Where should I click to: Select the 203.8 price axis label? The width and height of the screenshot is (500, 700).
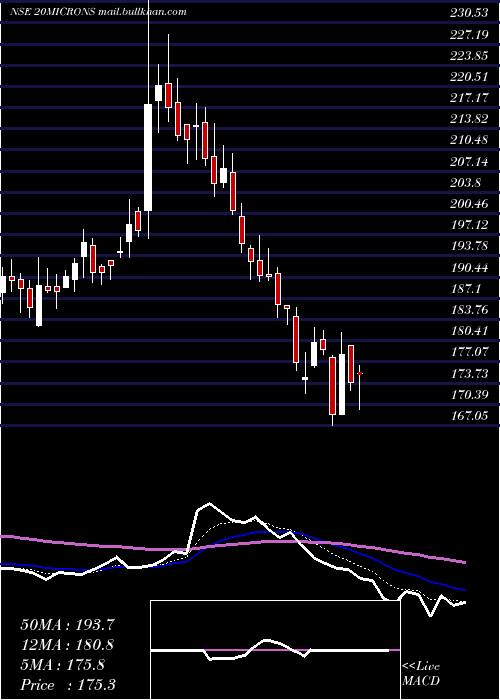(467, 183)
